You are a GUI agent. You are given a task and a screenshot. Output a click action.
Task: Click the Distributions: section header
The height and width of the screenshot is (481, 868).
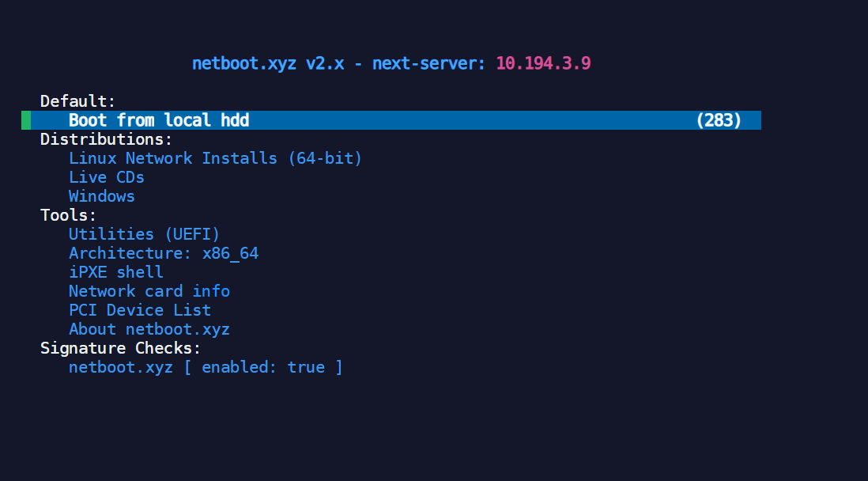tap(106, 139)
